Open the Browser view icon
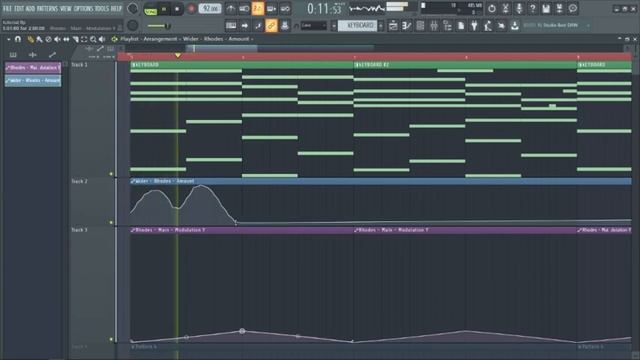 (447, 26)
